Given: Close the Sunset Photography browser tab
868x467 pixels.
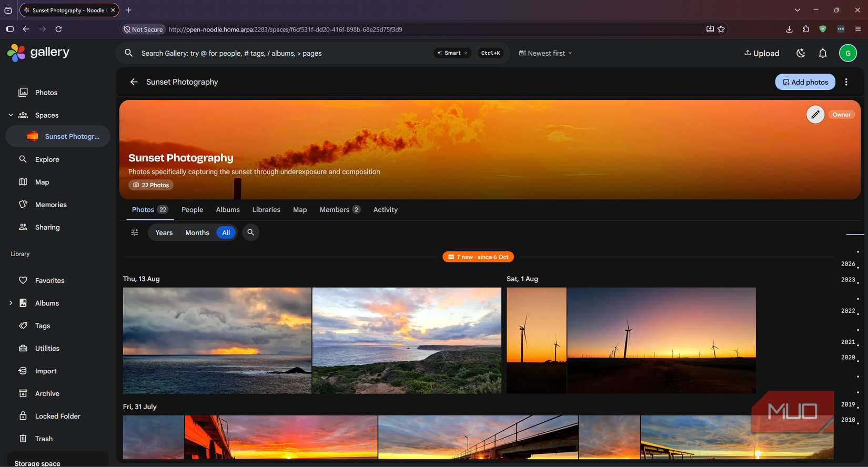Looking at the screenshot, I should (x=113, y=10).
